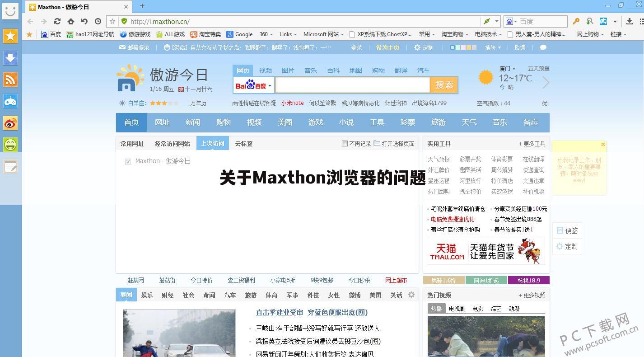This screenshot has height=357, width=644.
Task: Select the 常用网址 tab
Action: [x=132, y=144]
